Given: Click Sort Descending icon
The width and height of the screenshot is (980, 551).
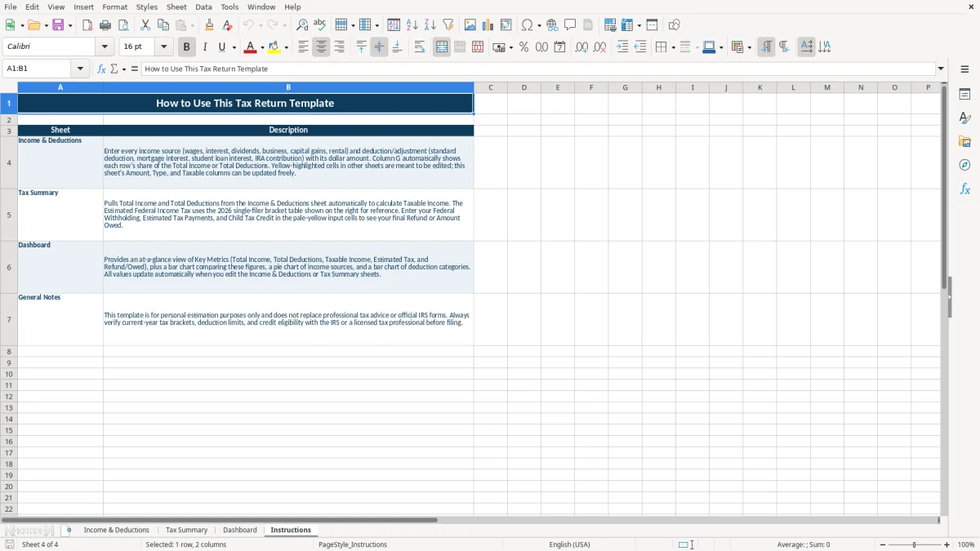Looking at the screenshot, I should (430, 25).
